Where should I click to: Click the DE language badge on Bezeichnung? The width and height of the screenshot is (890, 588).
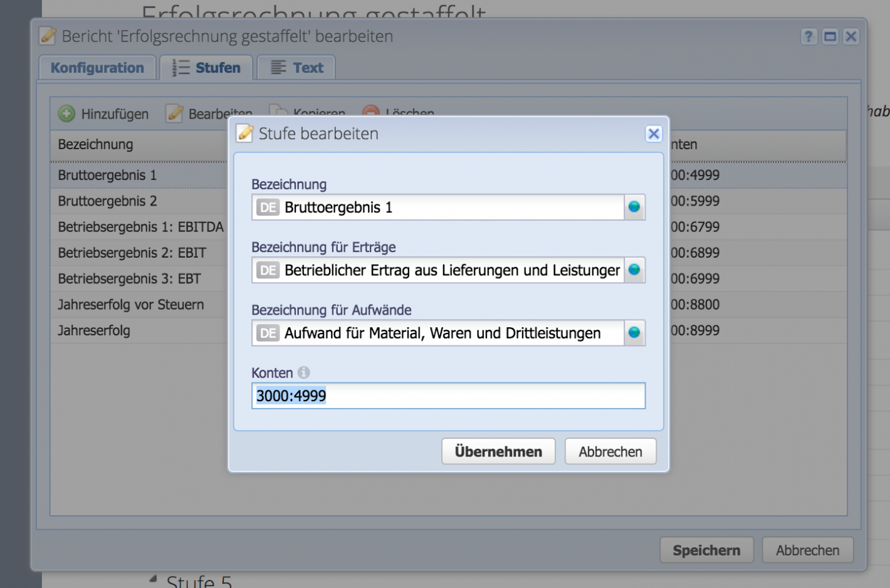(x=268, y=207)
